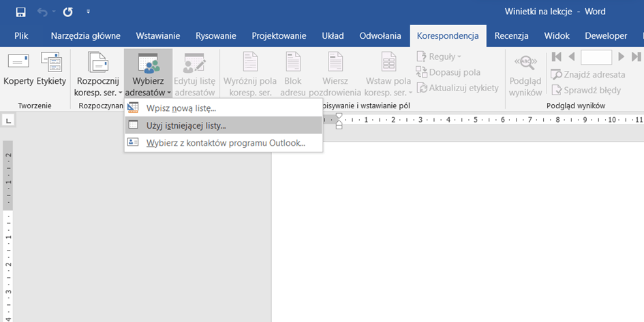Open the Etykiety labels tool
This screenshot has width=644, height=322.
[51, 71]
